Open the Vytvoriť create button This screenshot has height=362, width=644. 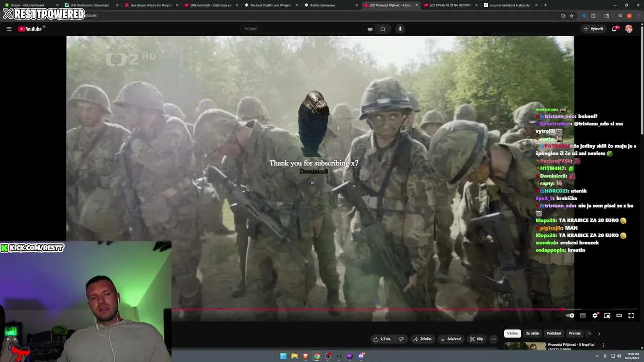pyautogui.click(x=594, y=29)
